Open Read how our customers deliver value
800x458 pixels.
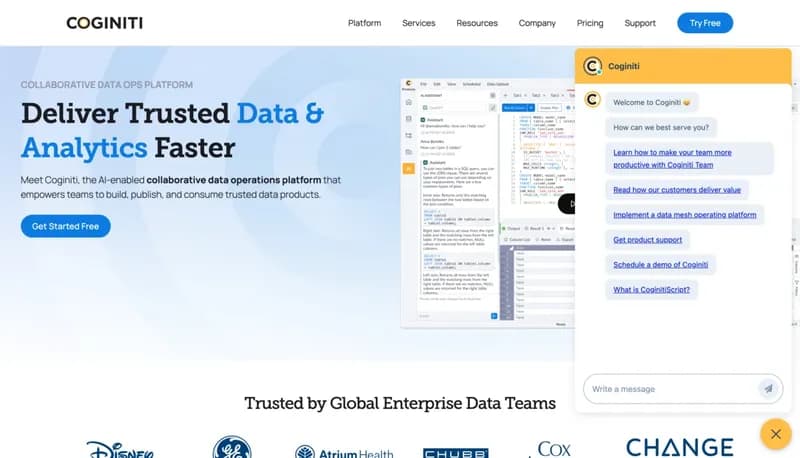[x=677, y=190]
